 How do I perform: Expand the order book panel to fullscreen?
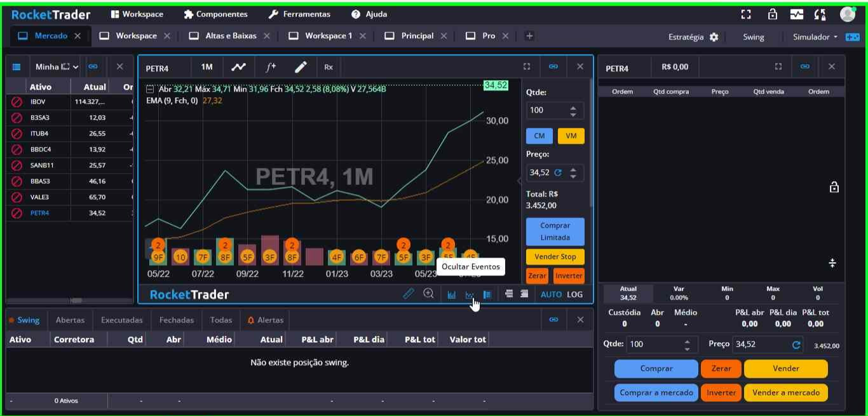tap(778, 67)
